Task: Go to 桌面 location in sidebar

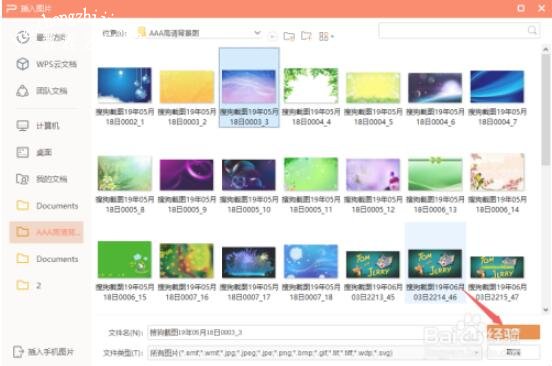Action: 34,152
